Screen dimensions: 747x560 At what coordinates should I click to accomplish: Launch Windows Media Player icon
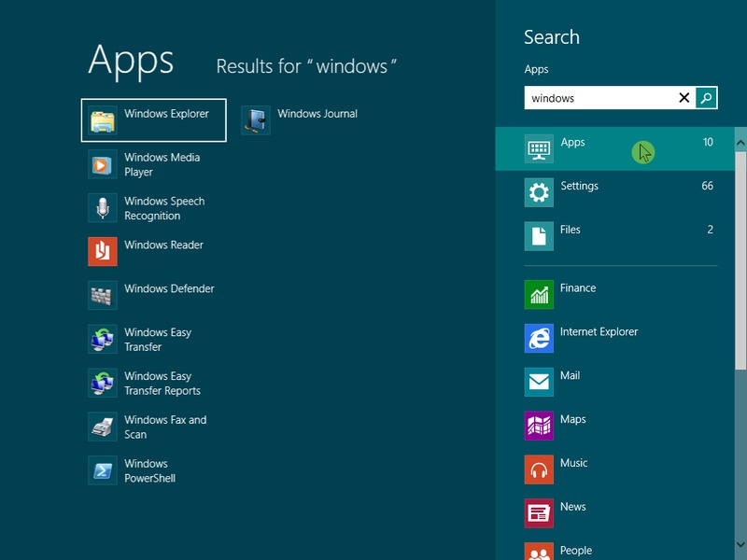[103, 164]
